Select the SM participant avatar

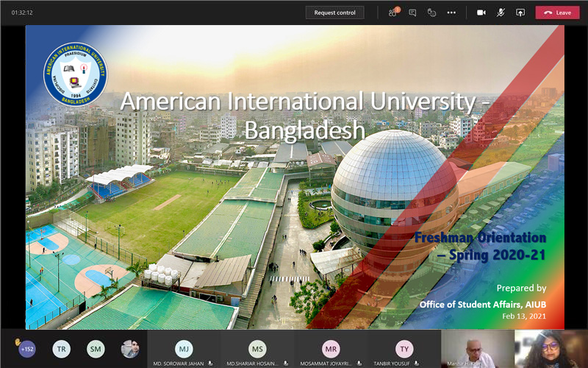pyautogui.click(x=96, y=349)
